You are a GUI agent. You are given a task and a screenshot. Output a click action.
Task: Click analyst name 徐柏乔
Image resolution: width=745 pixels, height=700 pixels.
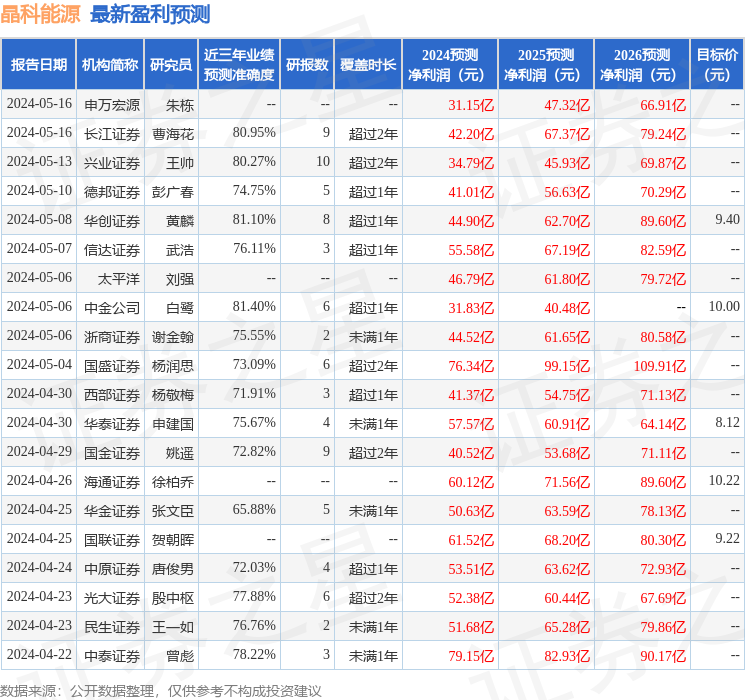point(173,482)
